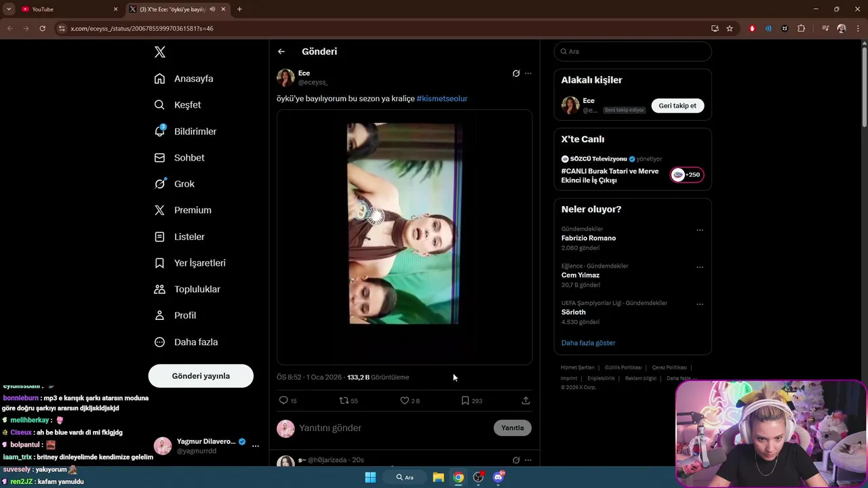The image size is (868, 488).
Task: Open the Chrome profile avatar
Action: tap(842, 28)
